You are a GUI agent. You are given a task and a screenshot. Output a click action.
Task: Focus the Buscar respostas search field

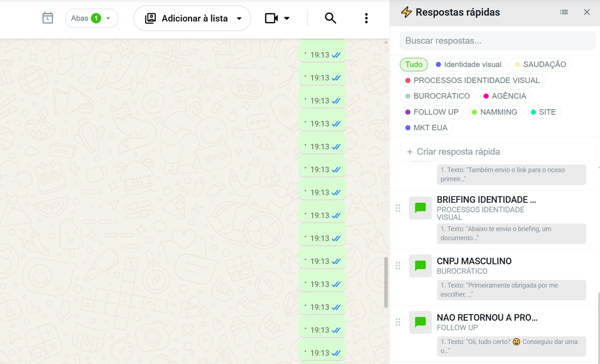click(x=498, y=41)
